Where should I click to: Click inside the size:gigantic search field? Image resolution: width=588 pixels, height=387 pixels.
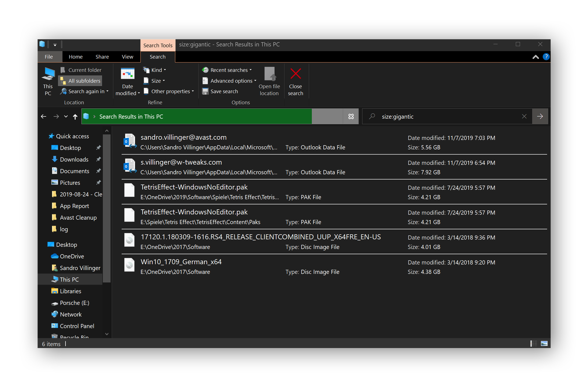click(x=448, y=117)
